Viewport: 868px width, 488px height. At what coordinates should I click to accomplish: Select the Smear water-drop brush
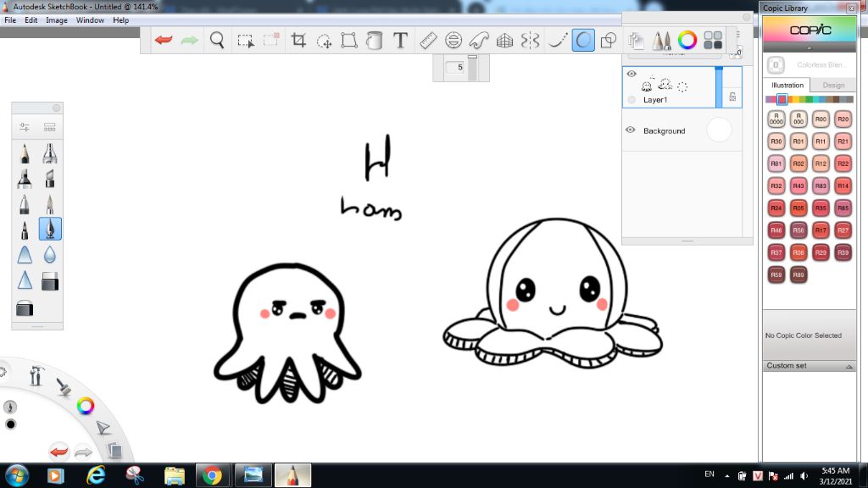click(50, 254)
